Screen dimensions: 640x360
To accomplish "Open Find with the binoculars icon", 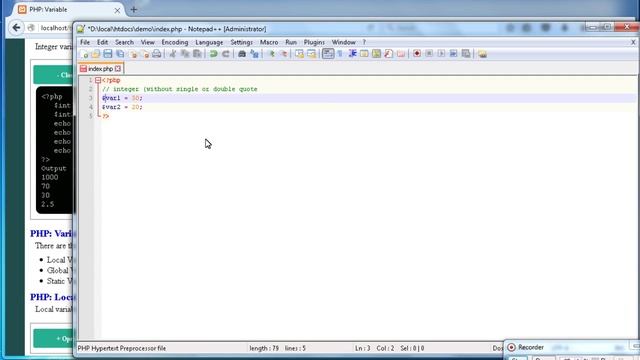I will [242, 54].
